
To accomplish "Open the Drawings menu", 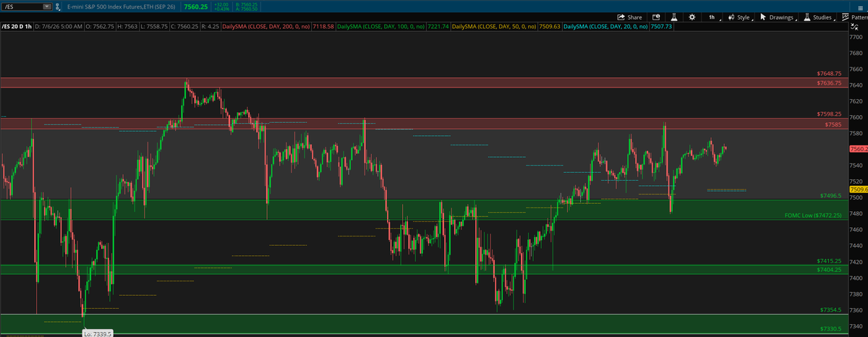I will point(778,17).
